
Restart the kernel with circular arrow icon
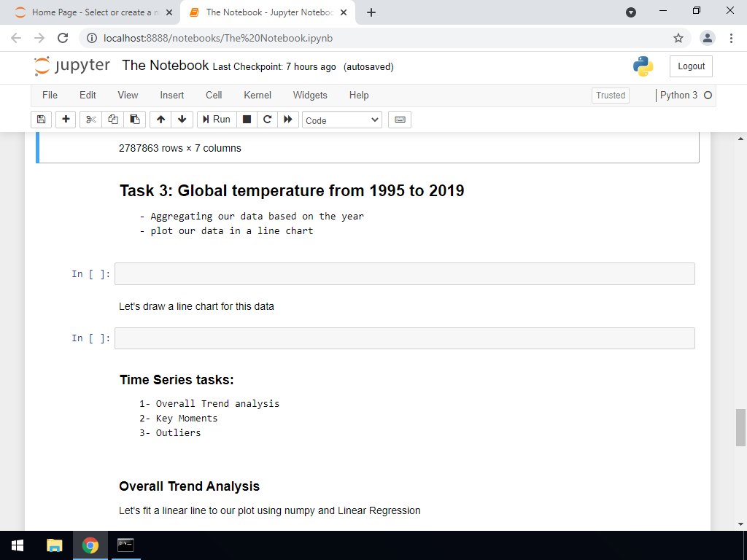267,120
